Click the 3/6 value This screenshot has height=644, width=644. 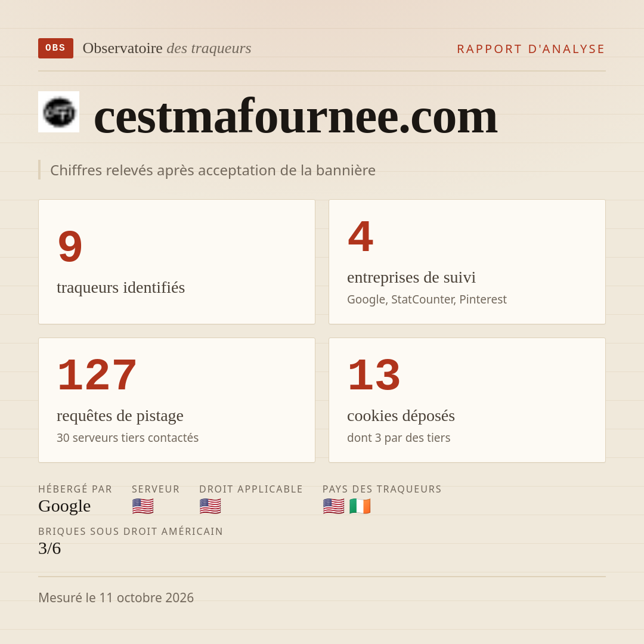pos(49,549)
